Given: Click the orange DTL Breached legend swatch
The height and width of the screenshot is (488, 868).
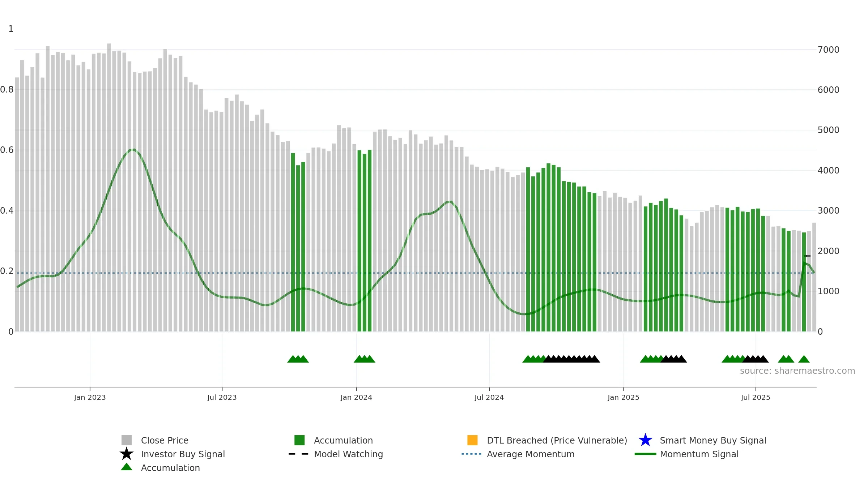Looking at the screenshot, I should tap(472, 440).
